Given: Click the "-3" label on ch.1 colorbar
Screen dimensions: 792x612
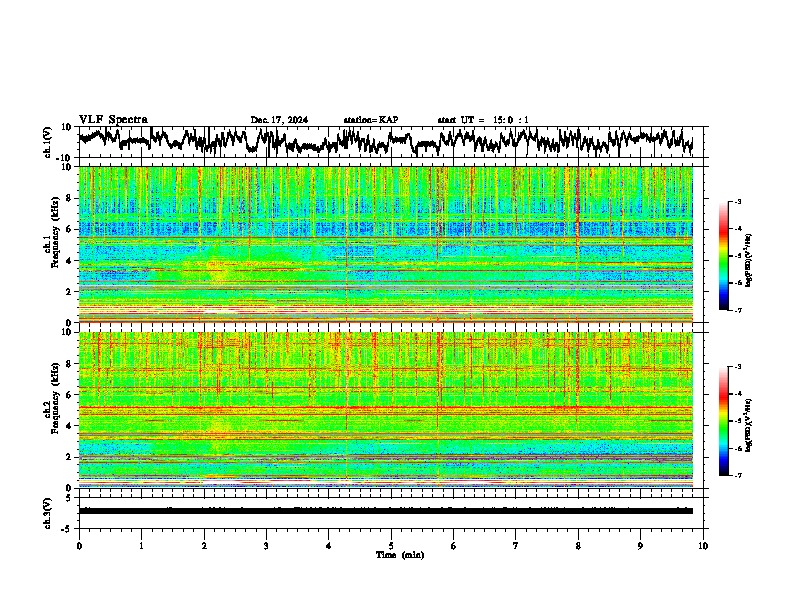Looking at the screenshot, I should [737, 201].
